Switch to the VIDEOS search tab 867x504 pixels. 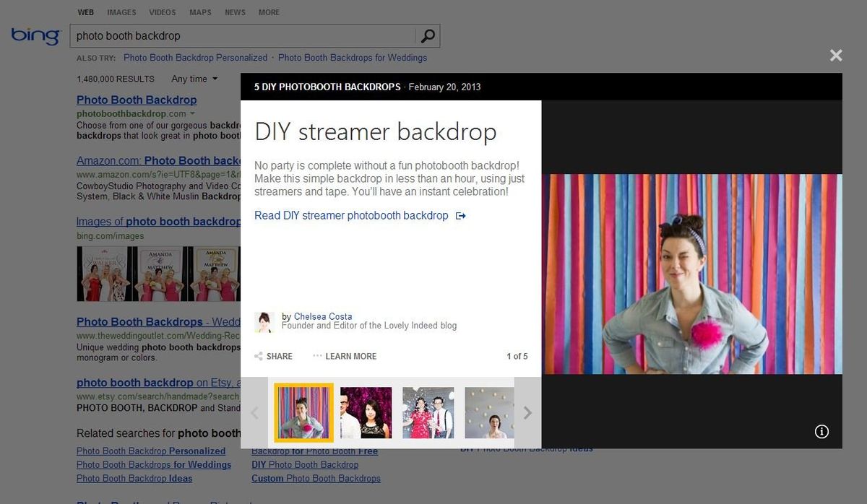(x=162, y=12)
